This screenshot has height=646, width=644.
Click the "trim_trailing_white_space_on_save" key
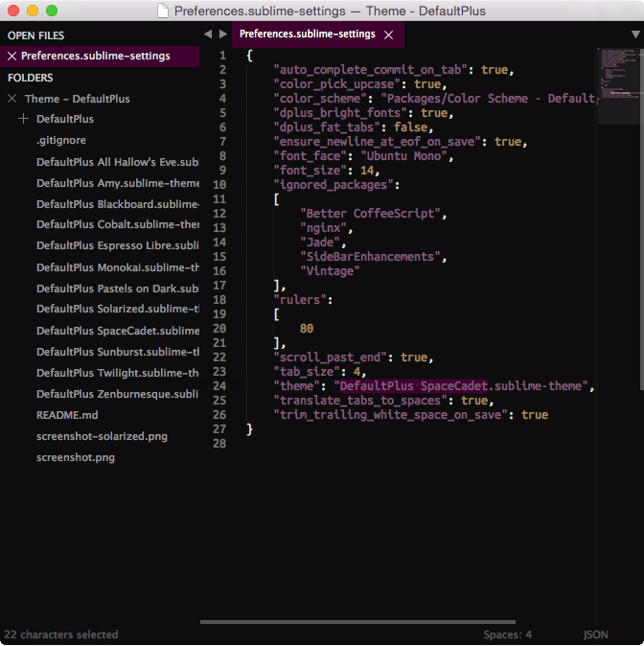pos(391,415)
